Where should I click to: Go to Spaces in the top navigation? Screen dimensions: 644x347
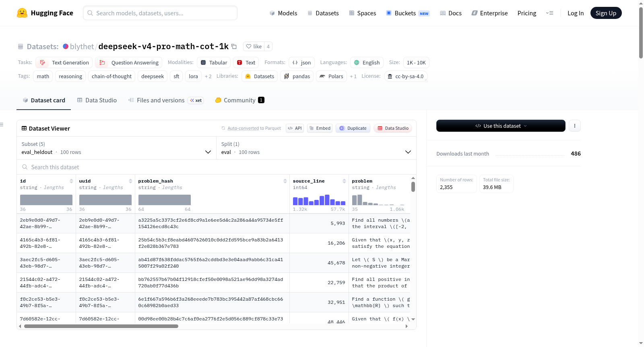[363, 13]
